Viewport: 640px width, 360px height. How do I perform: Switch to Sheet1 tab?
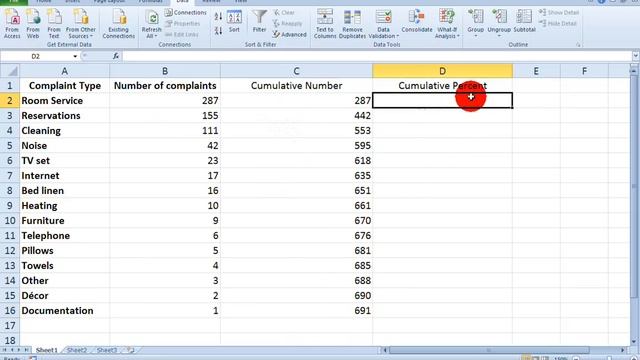pos(47,350)
